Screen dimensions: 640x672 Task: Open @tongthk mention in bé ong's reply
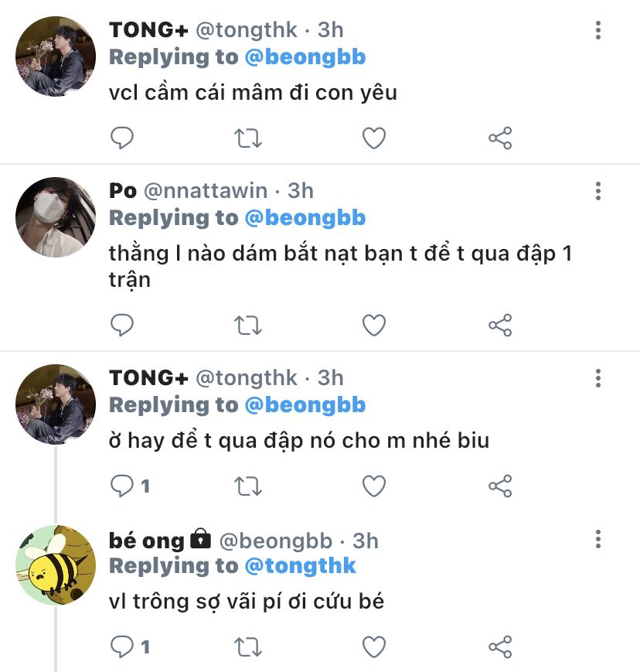[301, 565]
